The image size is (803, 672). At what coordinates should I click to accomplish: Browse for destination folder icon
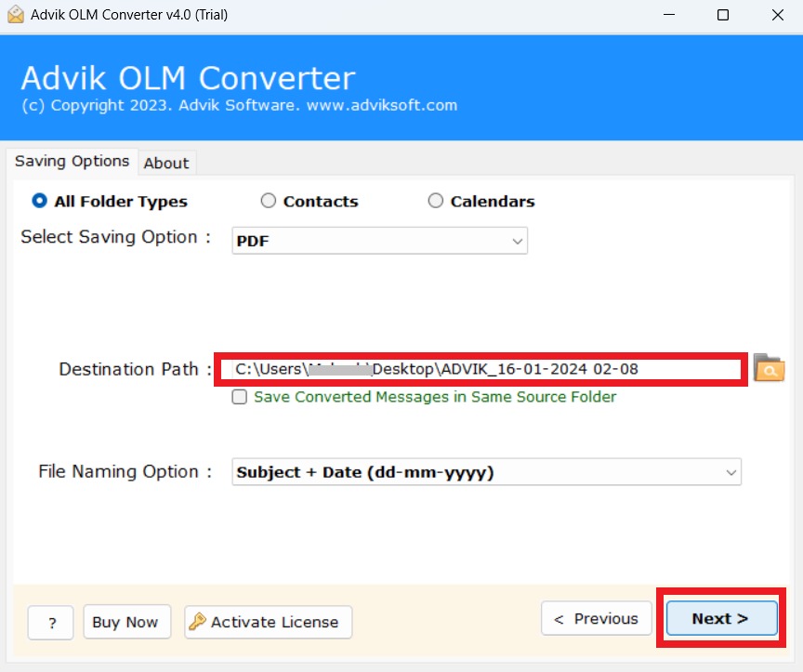pyautogui.click(x=769, y=368)
